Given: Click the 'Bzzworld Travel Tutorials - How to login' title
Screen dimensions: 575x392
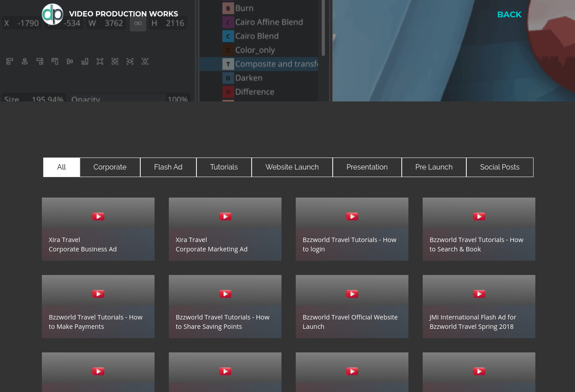Looking at the screenshot, I should pos(350,244).
